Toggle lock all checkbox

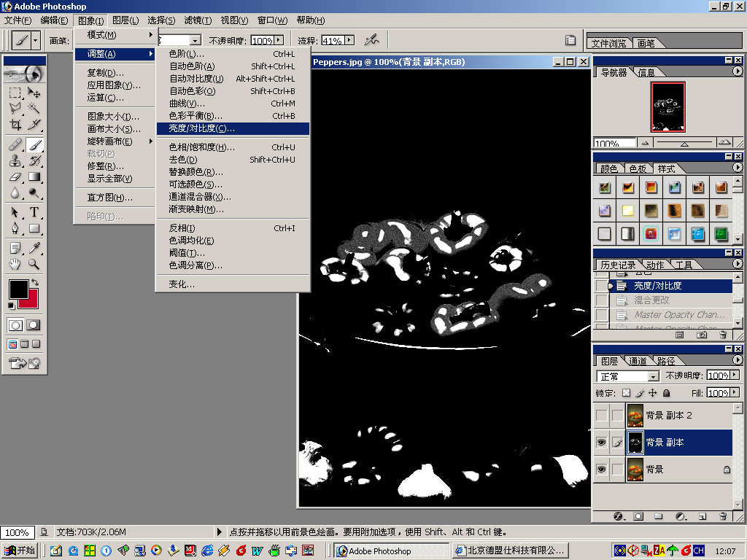pos(667,393)
